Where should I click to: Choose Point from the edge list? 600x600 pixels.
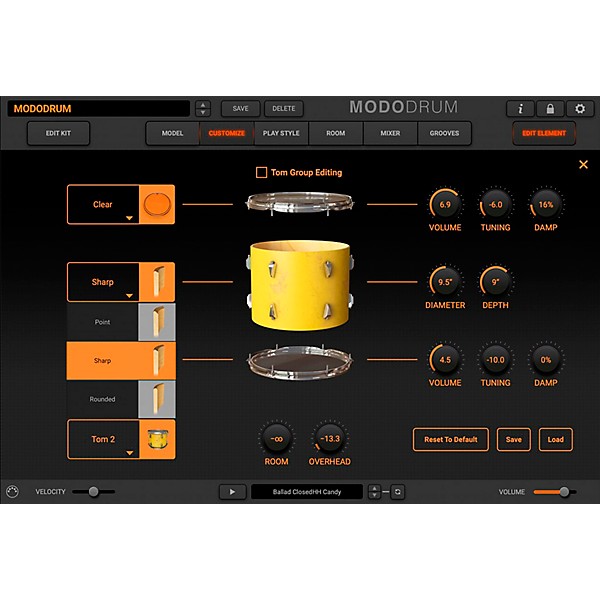(102, 322)
